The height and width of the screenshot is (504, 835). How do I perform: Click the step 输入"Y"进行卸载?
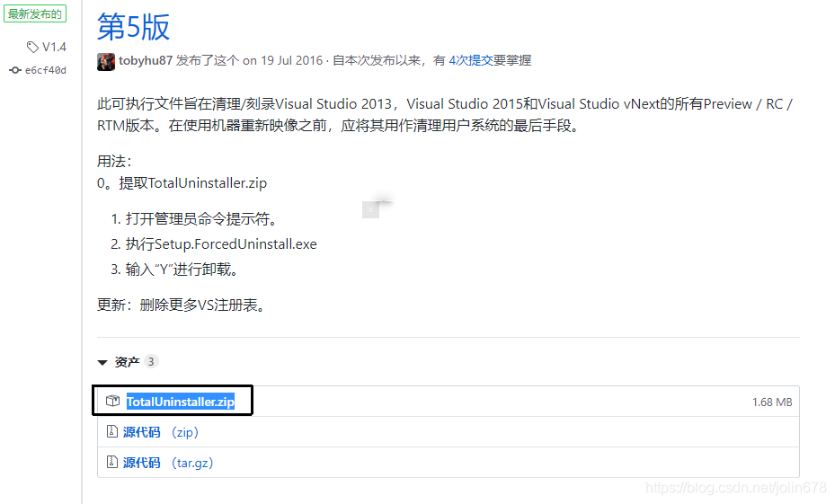[x=181, y=270]
